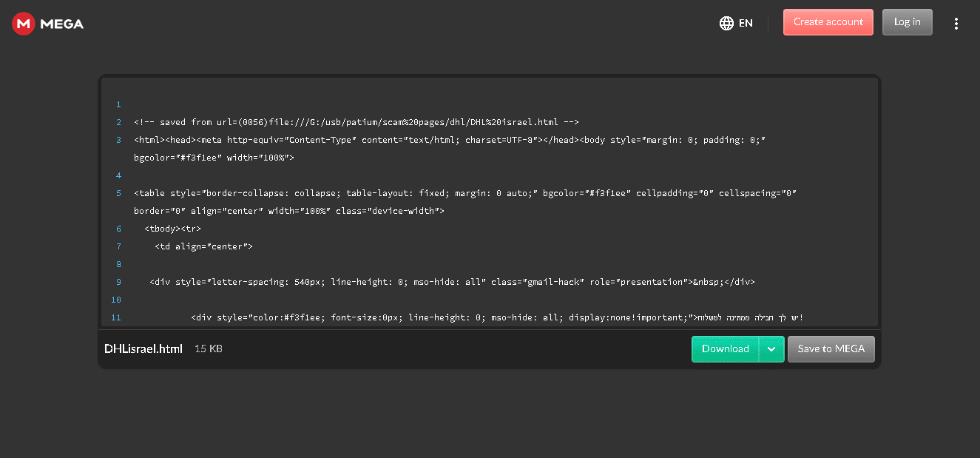Open the EN language selector
The width and height of the screenshot is (980, 458).
click(746, 23)
